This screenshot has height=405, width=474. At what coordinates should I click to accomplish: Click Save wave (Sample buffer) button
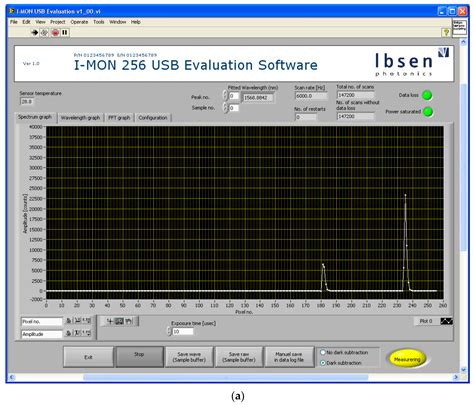click(189, 357)
